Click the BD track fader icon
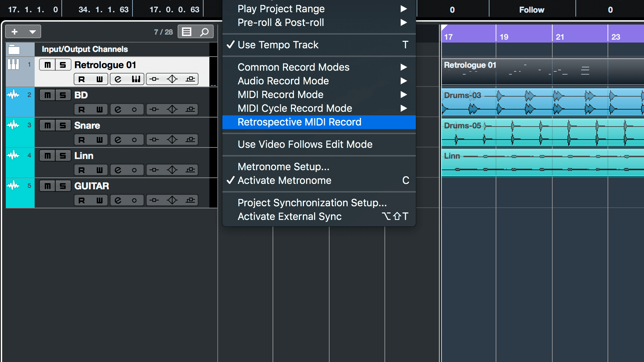 tap(154, 109)
